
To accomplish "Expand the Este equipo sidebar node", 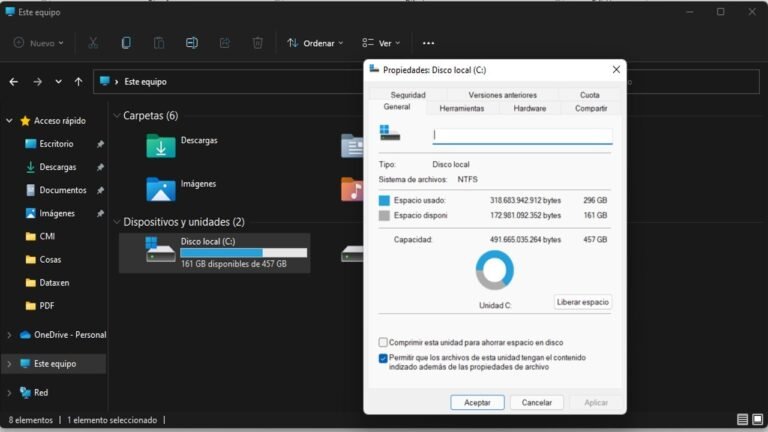I will click(x=9, y=364).
